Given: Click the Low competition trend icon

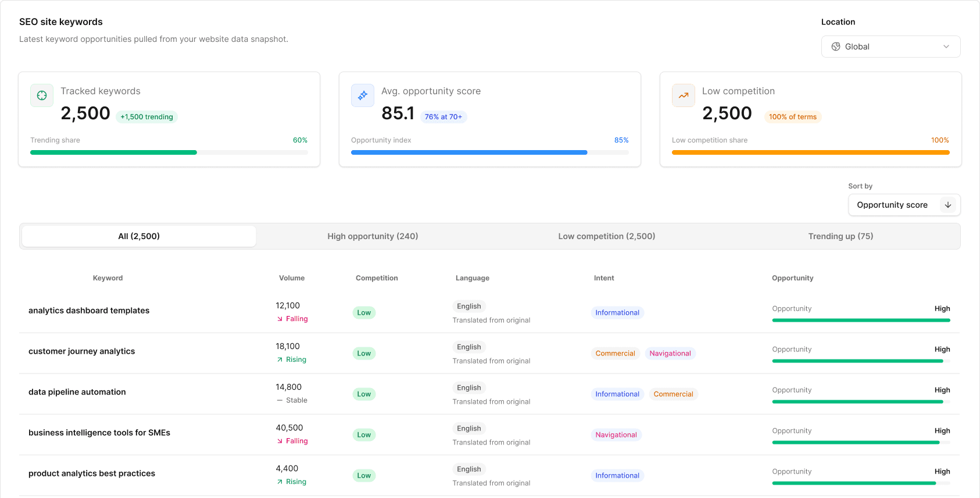Looking at the screenshot, I should 684,95.
